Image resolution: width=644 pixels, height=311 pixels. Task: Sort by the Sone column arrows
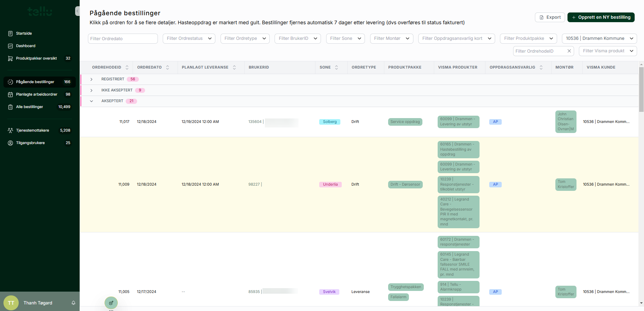click(x=337, y=68)
